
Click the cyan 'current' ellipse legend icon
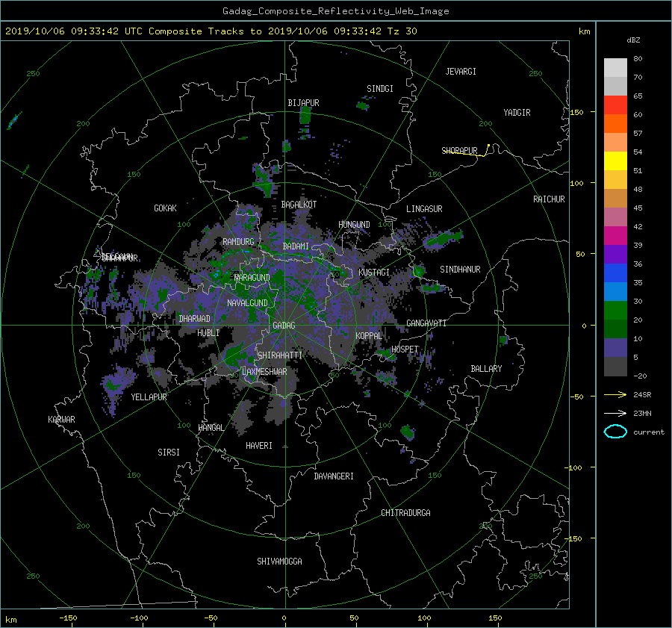pyautogui.click(x=615, y=432)
